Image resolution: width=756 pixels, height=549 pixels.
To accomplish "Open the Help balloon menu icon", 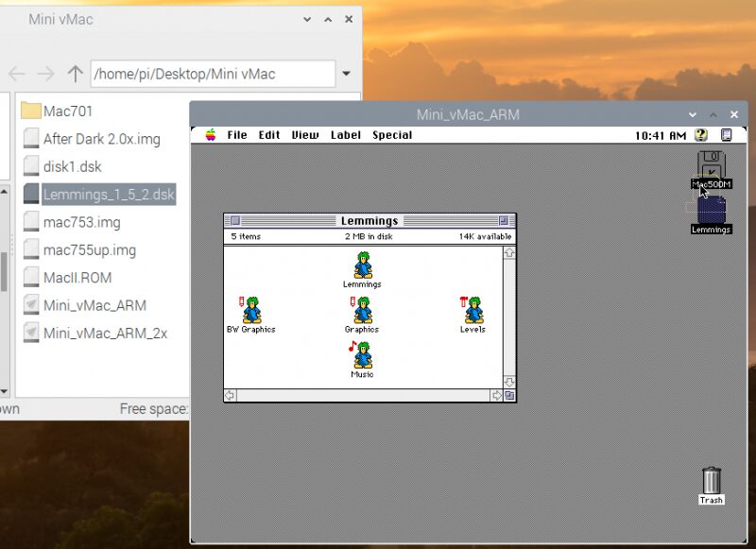I will point(701,135).
